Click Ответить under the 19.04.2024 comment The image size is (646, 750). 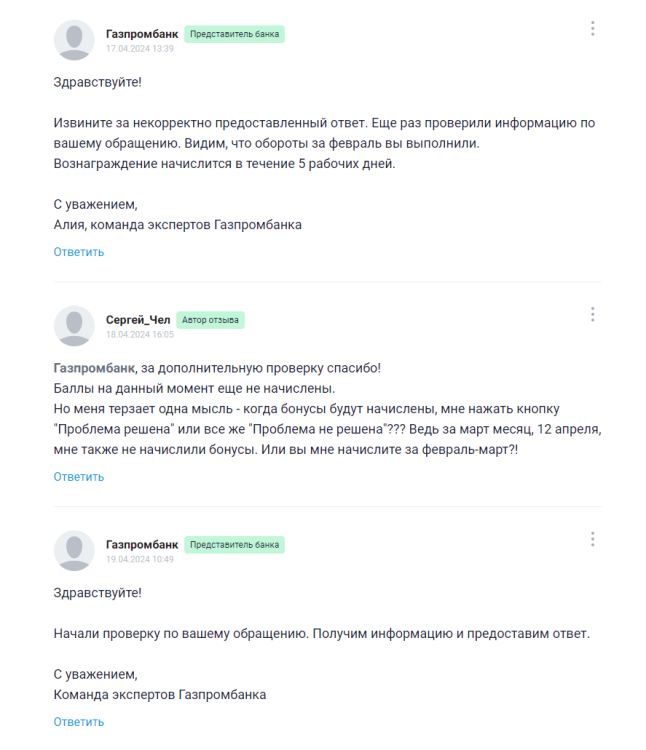[79, 722]
